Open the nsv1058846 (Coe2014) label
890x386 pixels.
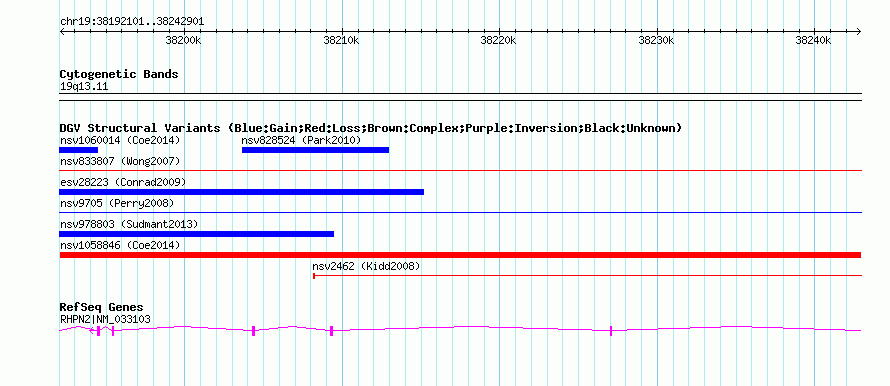tap(120, 245)
